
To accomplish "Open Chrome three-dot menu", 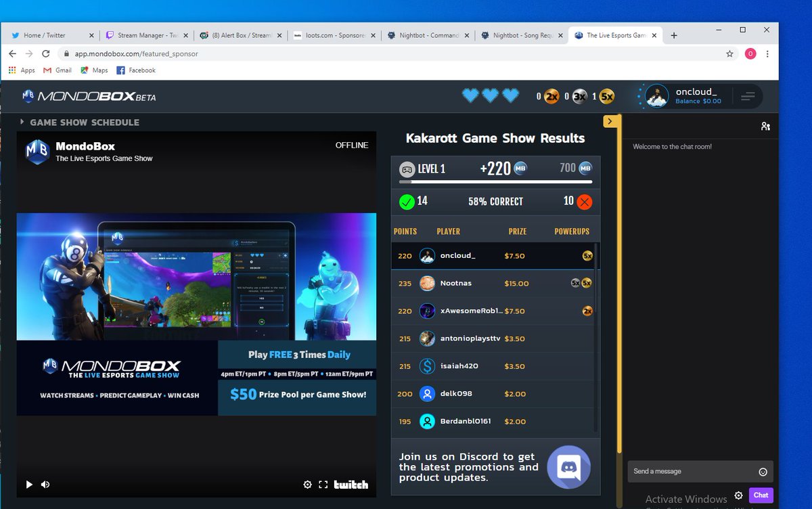I will [x=767, y=53].
